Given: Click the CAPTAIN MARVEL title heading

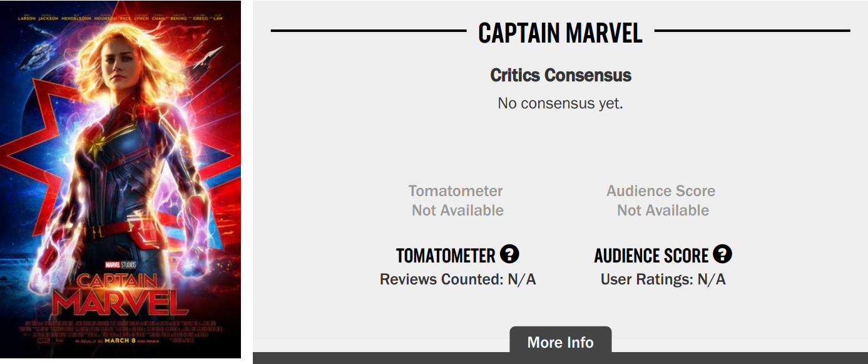Looking at the screenshot, I should coord(560,33).
